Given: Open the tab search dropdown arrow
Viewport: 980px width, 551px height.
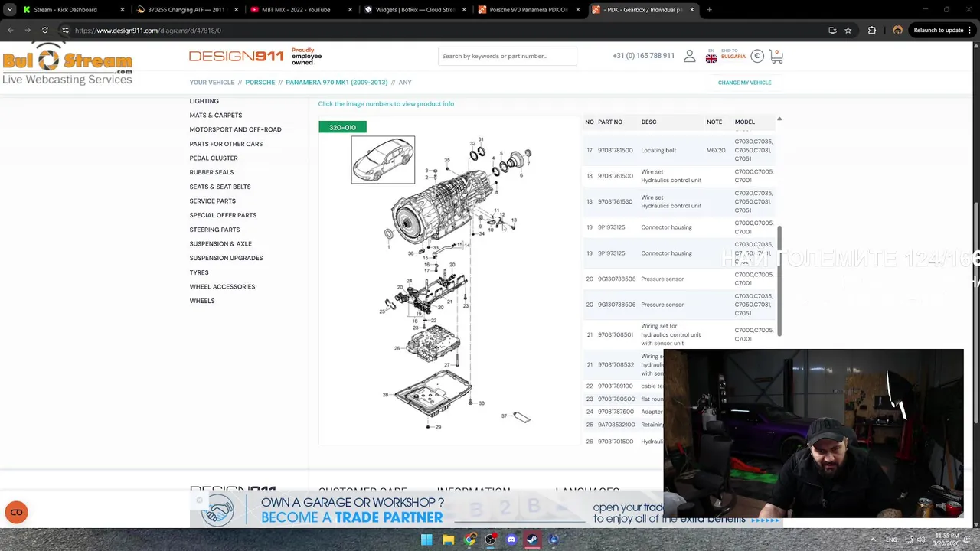Looking at the screenshot, I should coord(9,10).
